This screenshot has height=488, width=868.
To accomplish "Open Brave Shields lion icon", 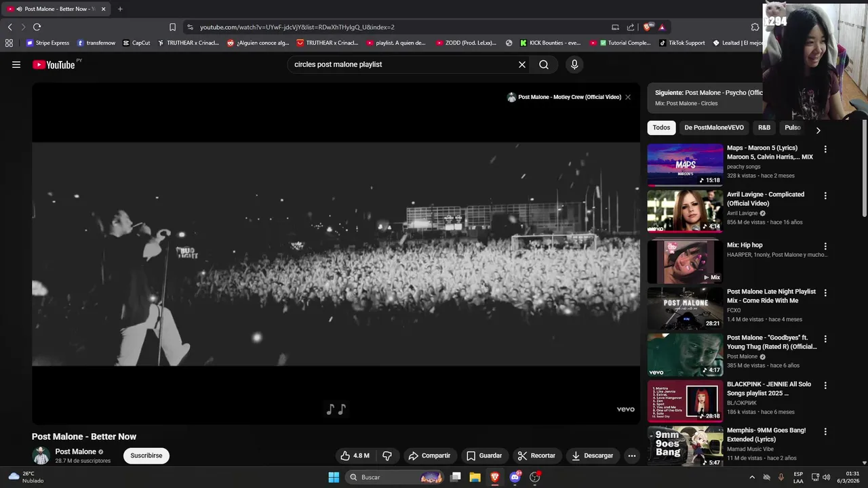I will click(648, 27).
